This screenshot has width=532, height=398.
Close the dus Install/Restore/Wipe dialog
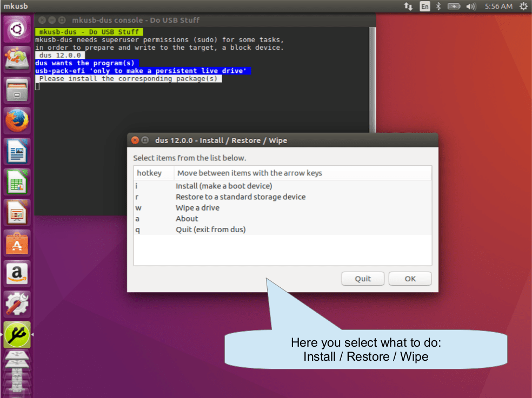pyautogui.click(x=135, y=140)
